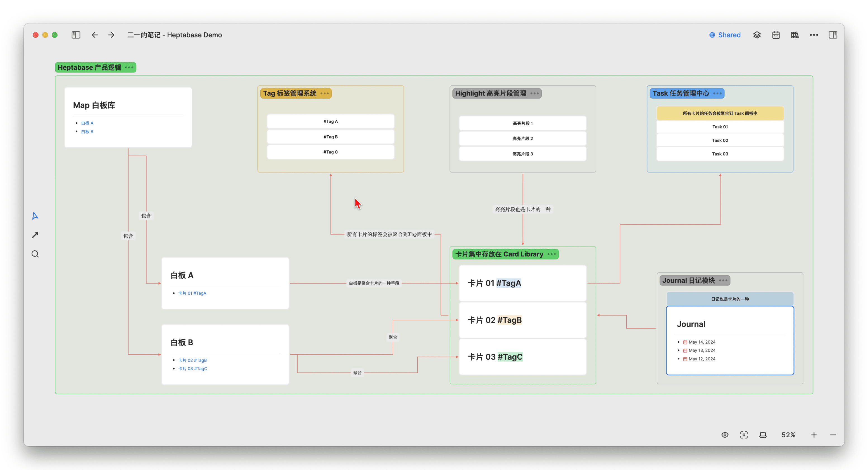
Task: Click the Journal 日记模块 section title
Action: [689, 280]
